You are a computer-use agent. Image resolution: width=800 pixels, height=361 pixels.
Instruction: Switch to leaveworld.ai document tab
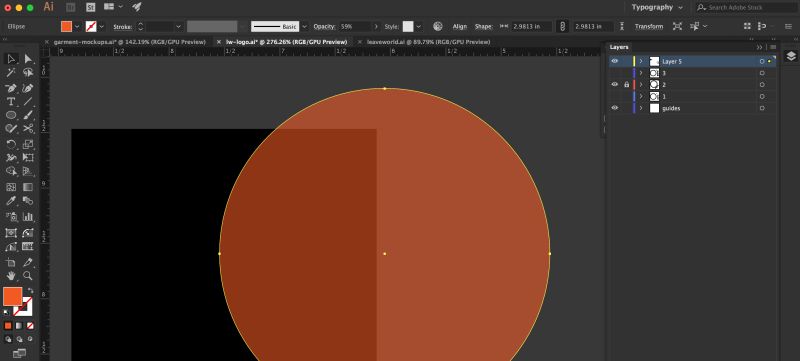click(x=429, y=42)
